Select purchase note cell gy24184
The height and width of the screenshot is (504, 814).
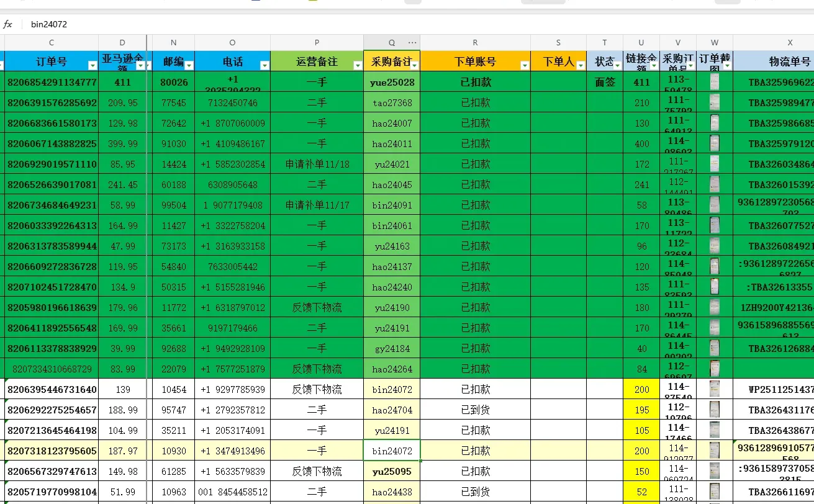[392, 348]
